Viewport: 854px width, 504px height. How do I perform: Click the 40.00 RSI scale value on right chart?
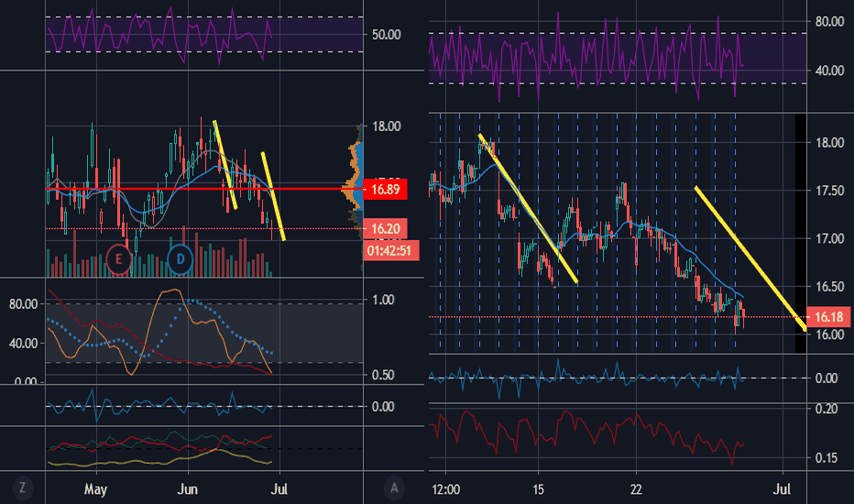point(829,71)
